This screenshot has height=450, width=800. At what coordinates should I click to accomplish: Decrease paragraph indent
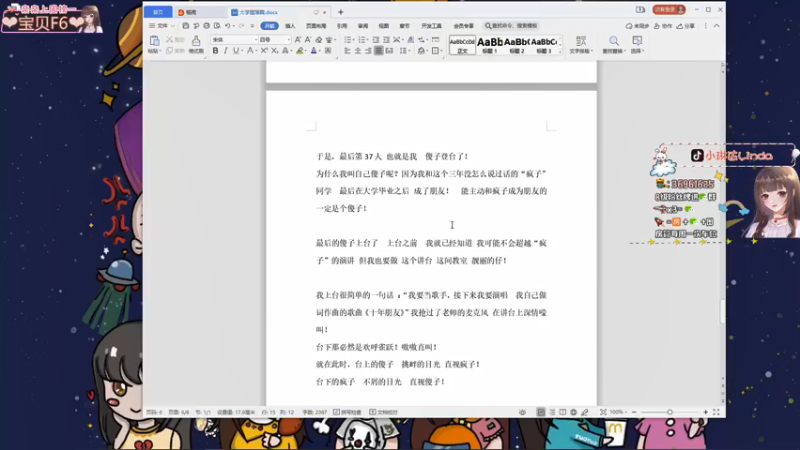click(x=376, y=40)
